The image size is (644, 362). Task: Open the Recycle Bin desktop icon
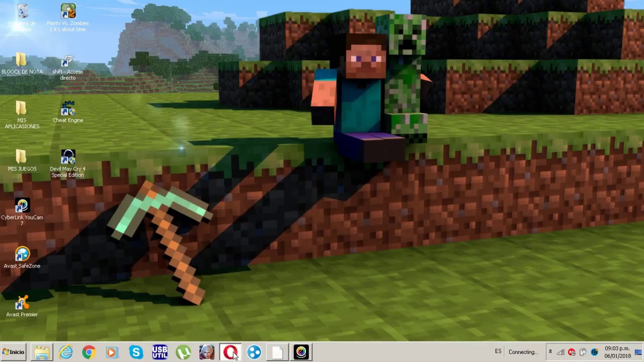coord(22,17)
